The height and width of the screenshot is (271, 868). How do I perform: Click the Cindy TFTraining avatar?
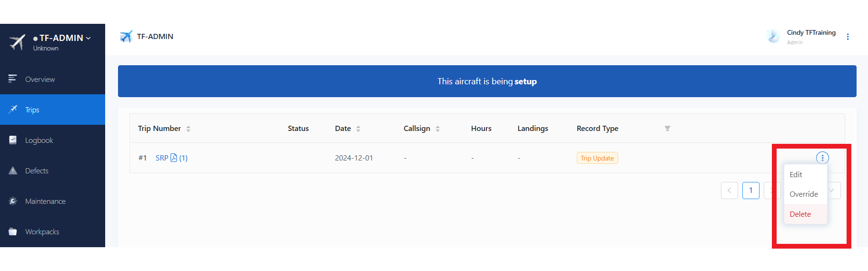tap(773, 37)
